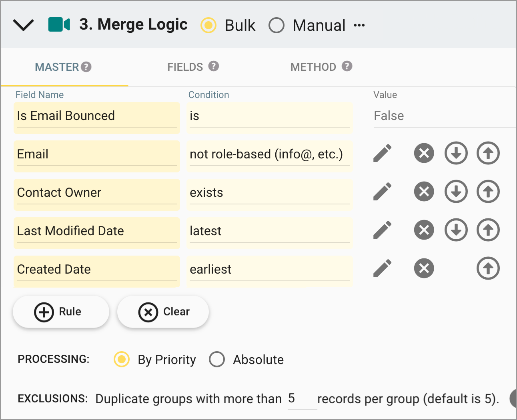
Task: Collapse the Merge Logic section chevron
Action: 23,24
